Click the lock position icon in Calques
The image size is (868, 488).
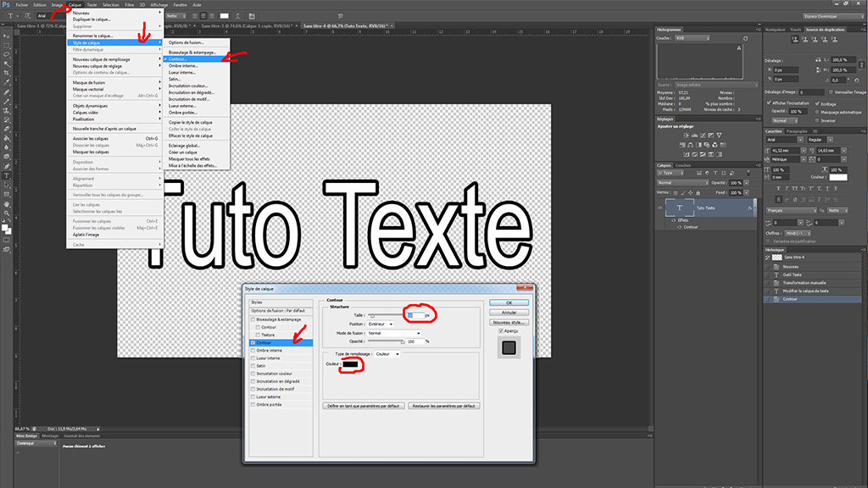690,192
